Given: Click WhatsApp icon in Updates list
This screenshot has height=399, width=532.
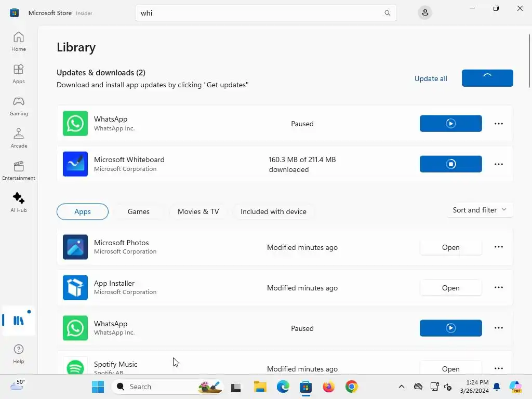Looking at the screenshot, I should [x=75, y=124].
